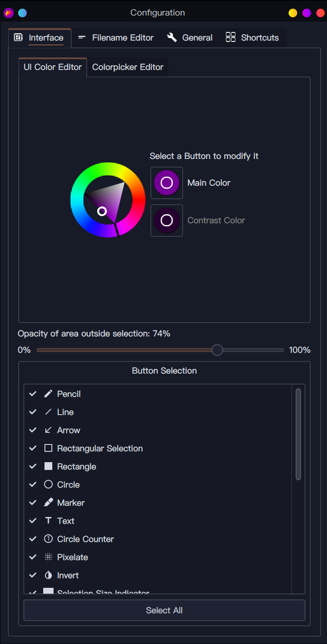The width and height of the screenshot is (327, 644).
Task: Click the Arrow tool icon
Action: point(48,430)
